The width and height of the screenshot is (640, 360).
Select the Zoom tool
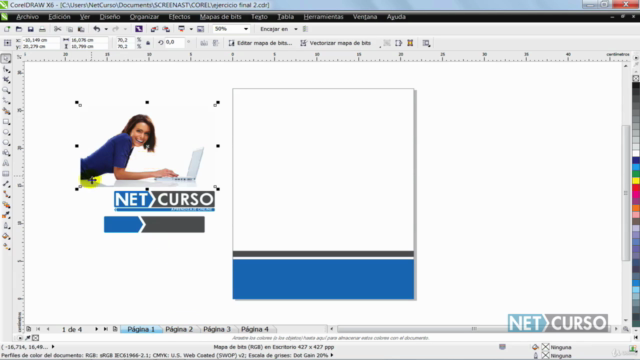click(x=6, y=90)
